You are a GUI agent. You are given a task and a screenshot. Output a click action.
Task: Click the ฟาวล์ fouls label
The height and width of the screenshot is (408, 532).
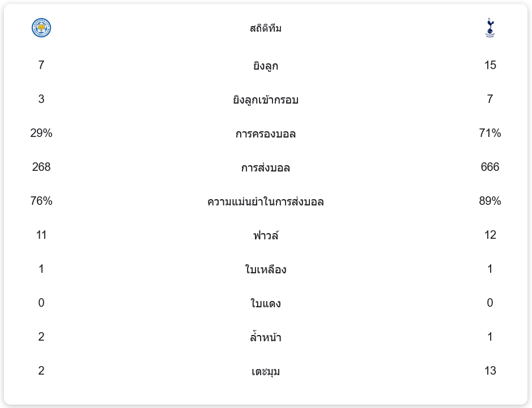266,235
